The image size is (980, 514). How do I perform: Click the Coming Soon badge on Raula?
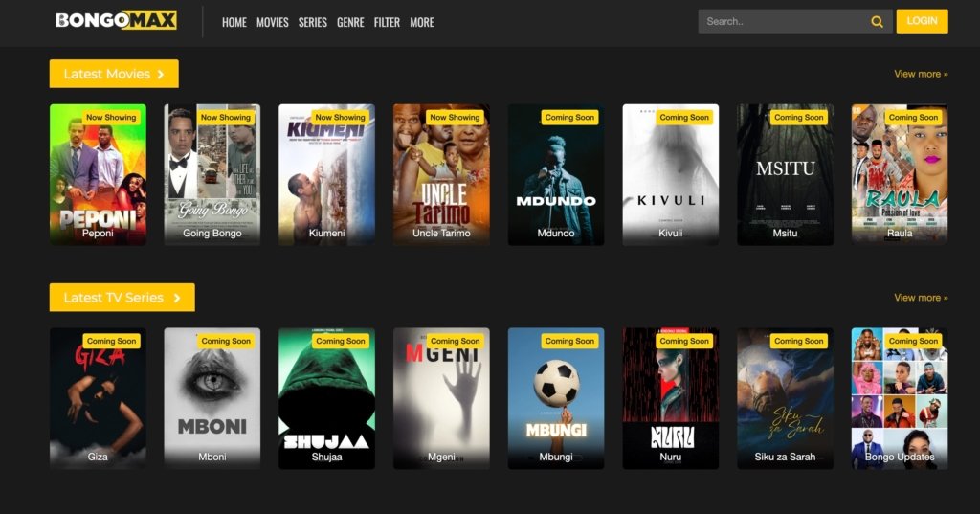913,117
